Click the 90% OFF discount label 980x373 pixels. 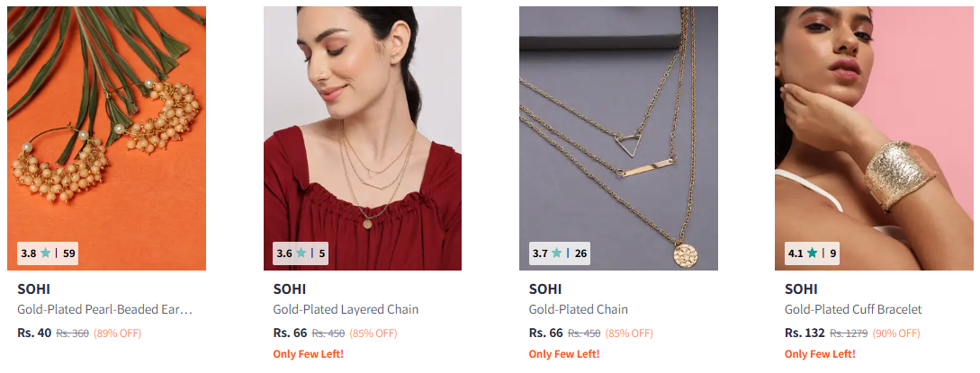[896, 333]
